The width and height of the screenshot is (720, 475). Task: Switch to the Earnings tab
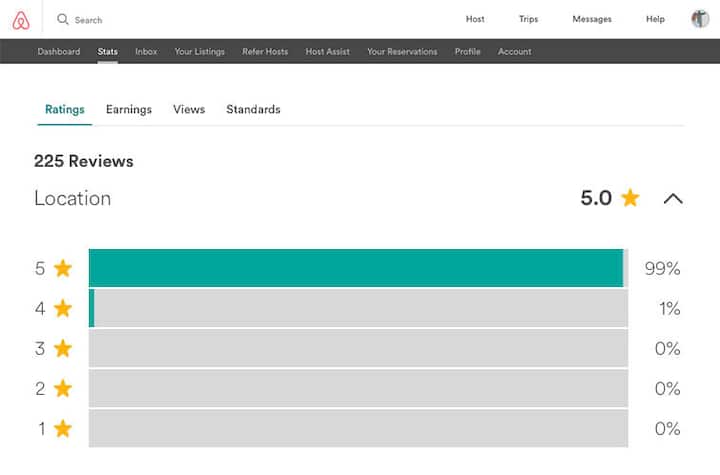(129, 109)
